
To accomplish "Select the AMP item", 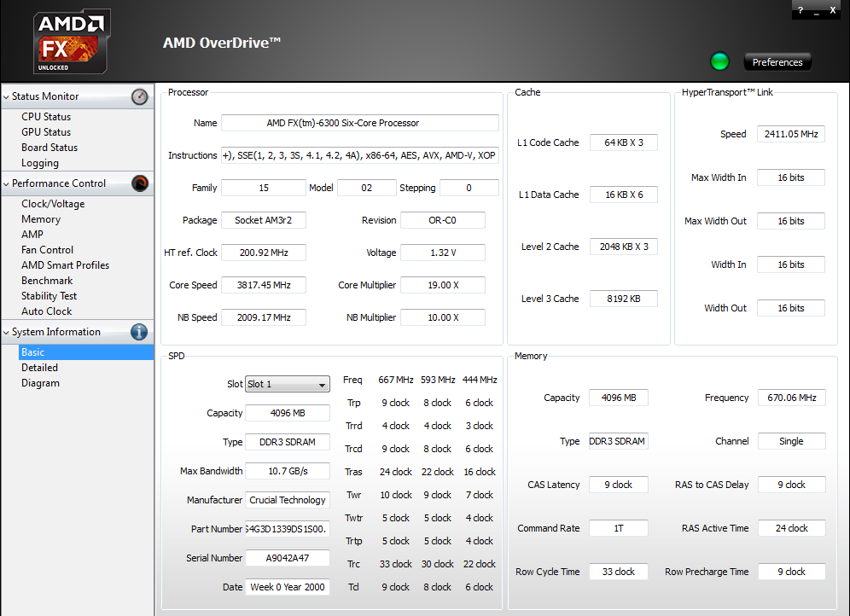I will click(x=32, y=235).
